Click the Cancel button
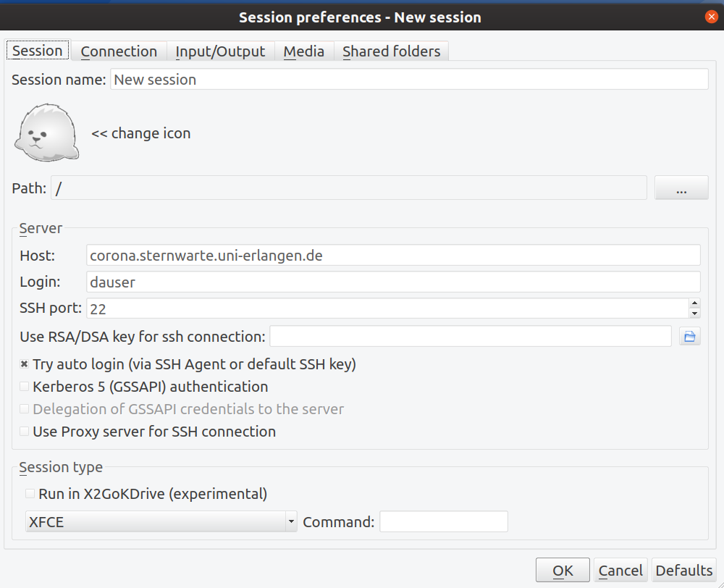This screenshot has height=588, width=724. 620,571
